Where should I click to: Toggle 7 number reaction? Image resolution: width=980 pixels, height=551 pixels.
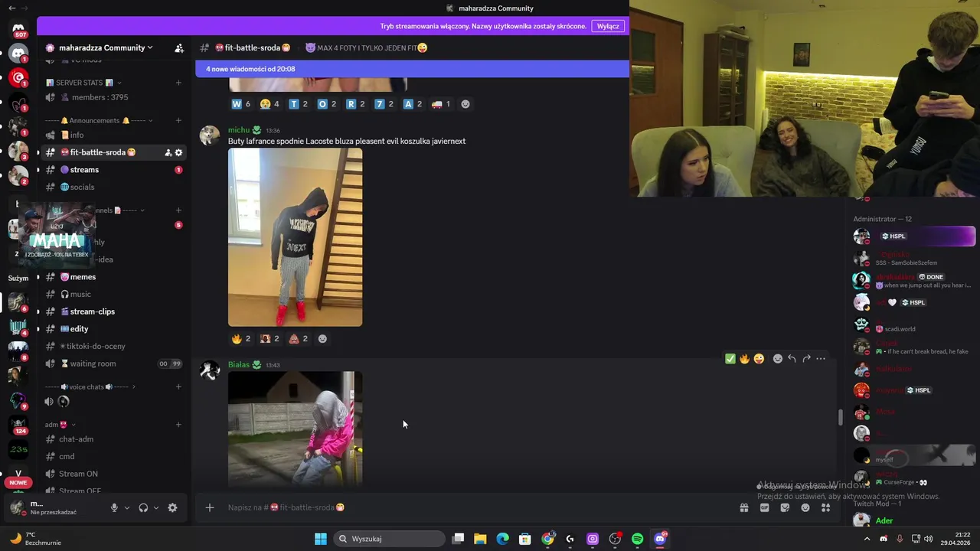[384, 104]
